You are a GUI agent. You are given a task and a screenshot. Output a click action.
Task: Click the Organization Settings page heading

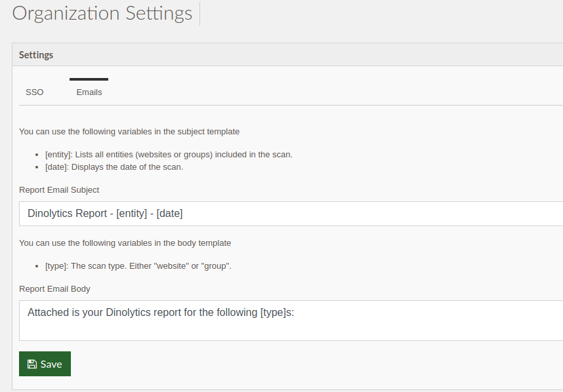coord(102,13)
